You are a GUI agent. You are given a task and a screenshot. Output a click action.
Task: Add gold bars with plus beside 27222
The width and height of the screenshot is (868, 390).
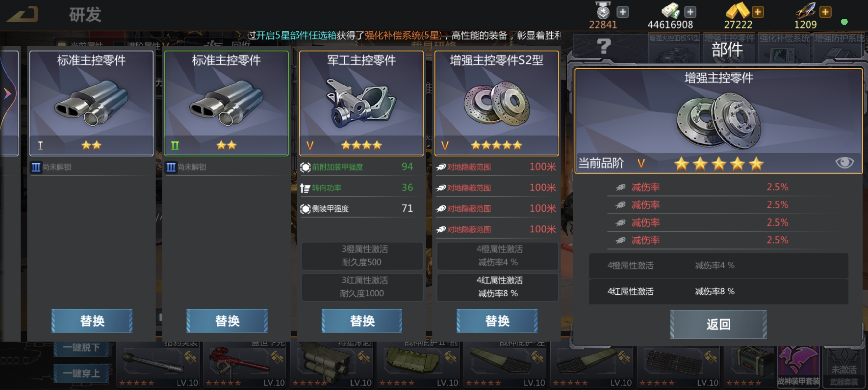pyautogui.click(x=757, y=12)
